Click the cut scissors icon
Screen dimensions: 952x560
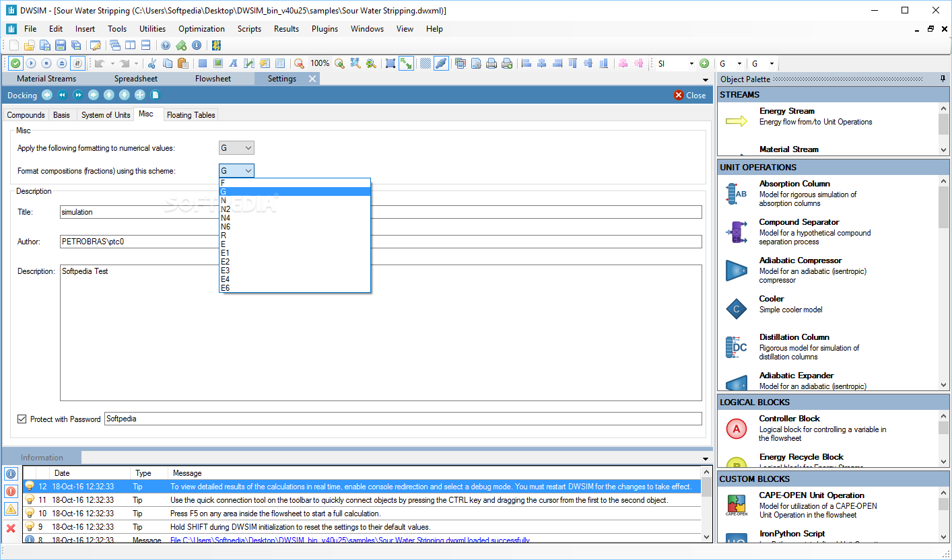(x=152, y=63)
